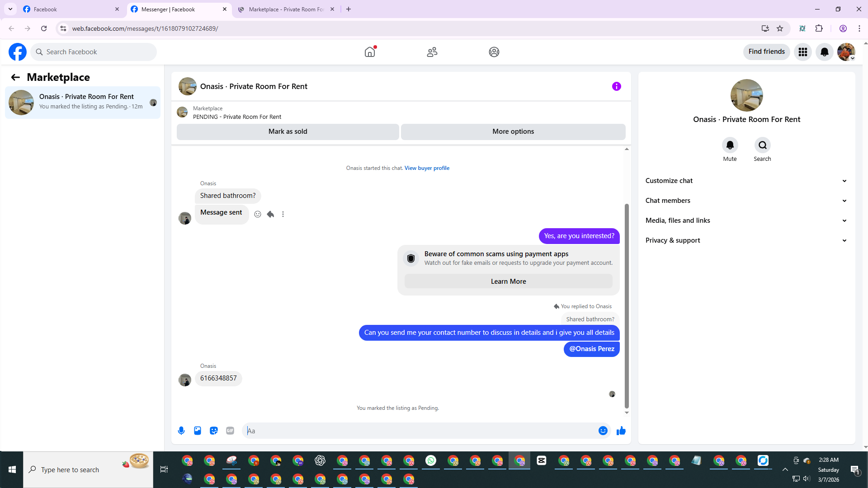Click Mark as sold button

(x=288, y=131)
